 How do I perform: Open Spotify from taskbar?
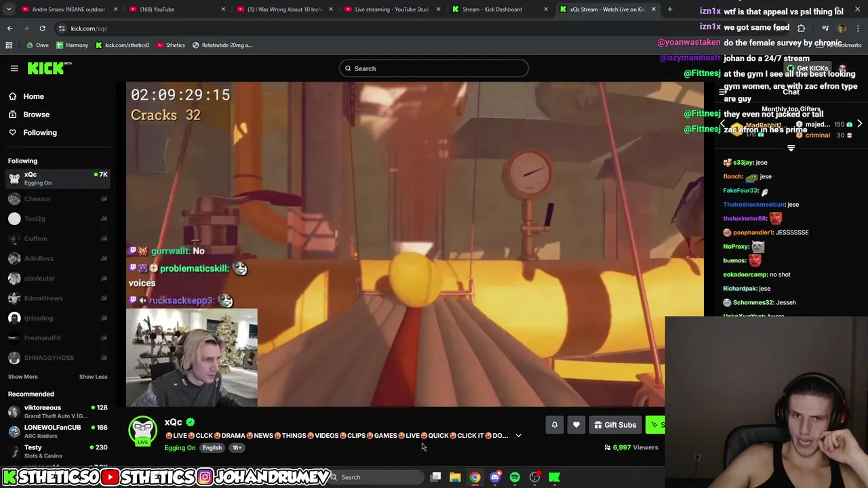(515, 477)
